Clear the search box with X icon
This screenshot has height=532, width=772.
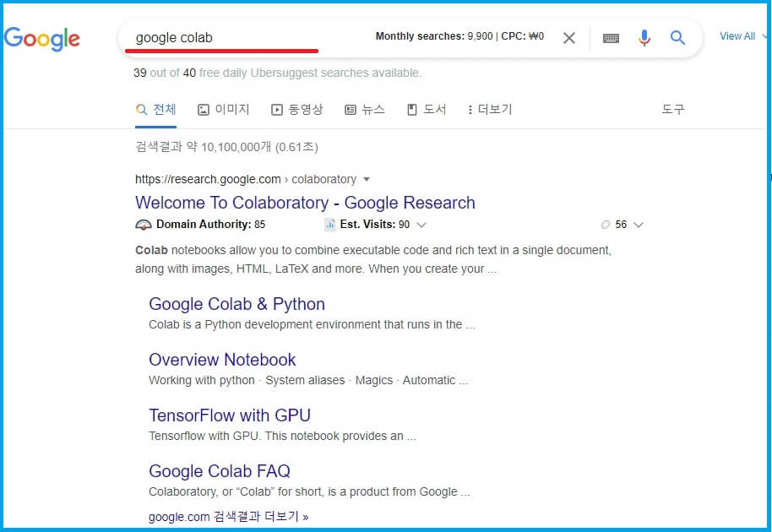[x=569, y=38]
